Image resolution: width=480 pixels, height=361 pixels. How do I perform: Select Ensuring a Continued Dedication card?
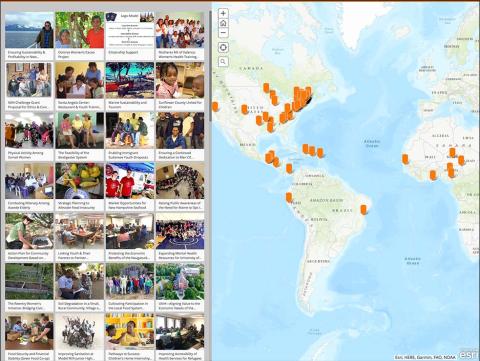pyautogui.click(x=180, y=136)
